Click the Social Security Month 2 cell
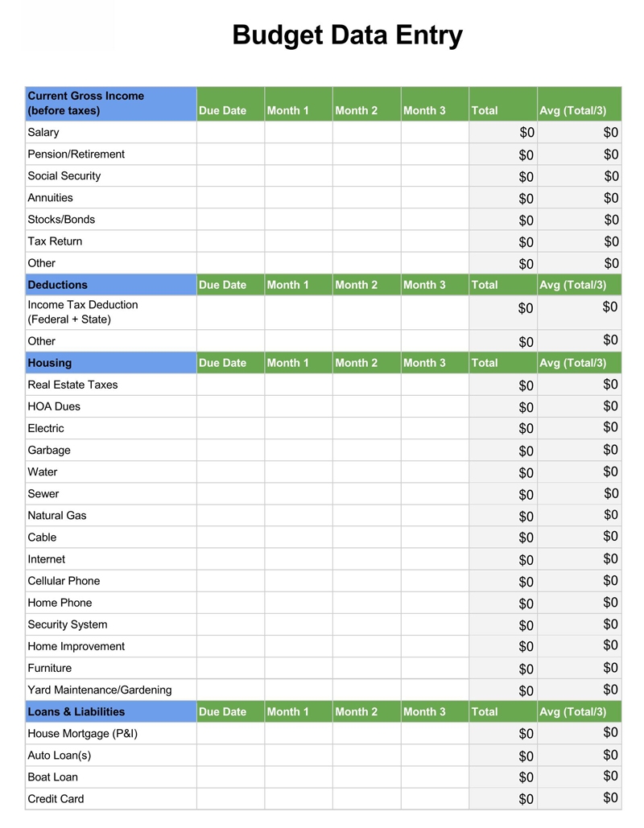The image size is (644, 828). [x=366, y=176]
